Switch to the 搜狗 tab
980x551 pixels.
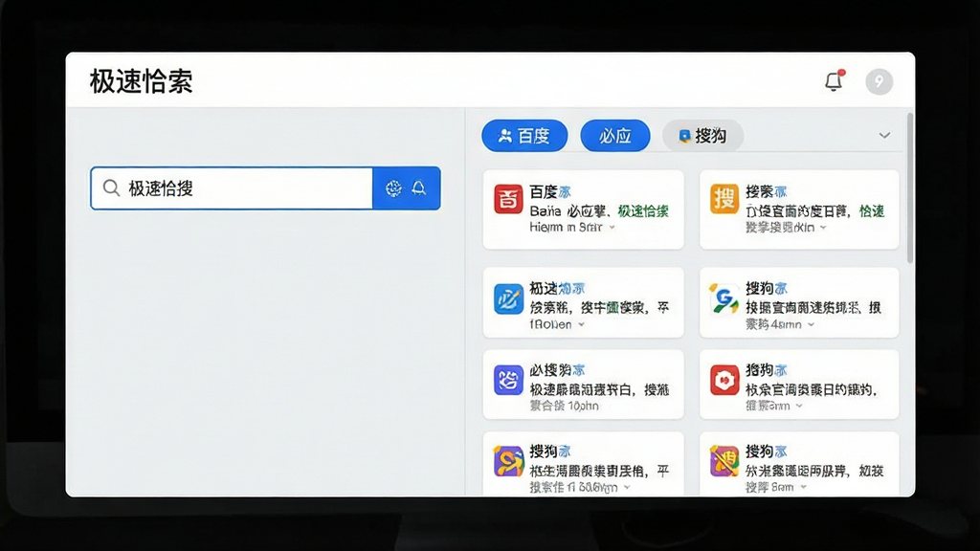(702, 136)
